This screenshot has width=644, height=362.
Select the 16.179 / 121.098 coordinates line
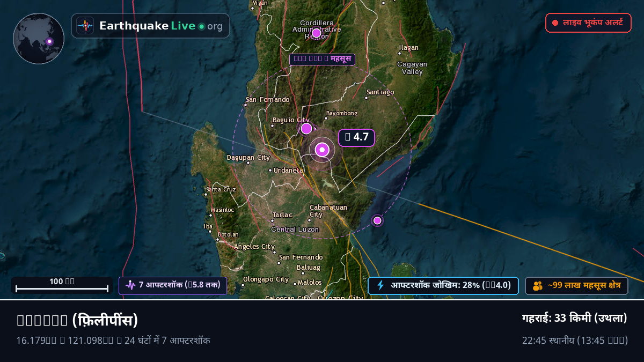coord(113,341)
